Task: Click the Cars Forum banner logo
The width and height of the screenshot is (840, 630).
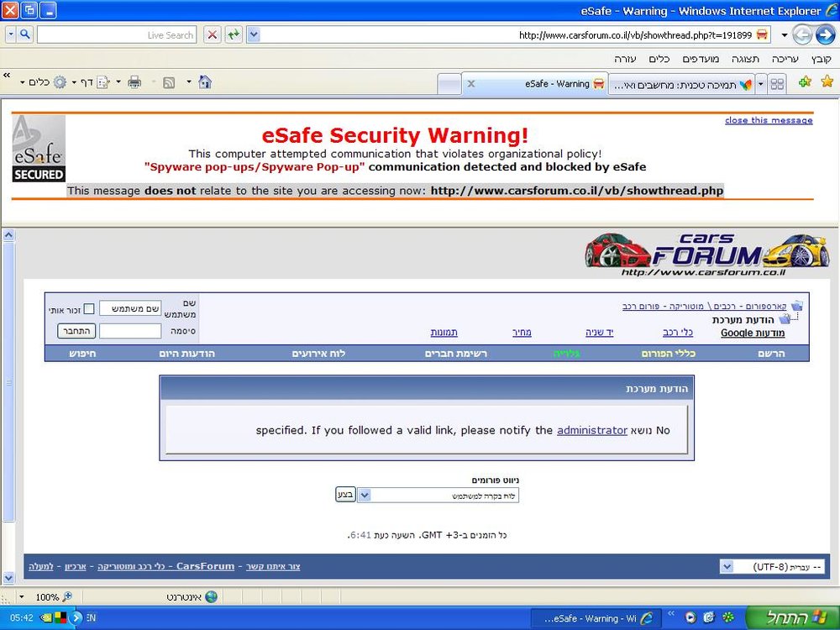Action: tap(707, 254)
